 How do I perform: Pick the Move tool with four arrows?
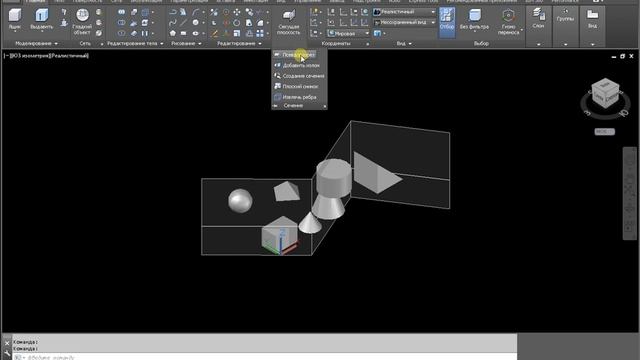click(x=237, y=12)
